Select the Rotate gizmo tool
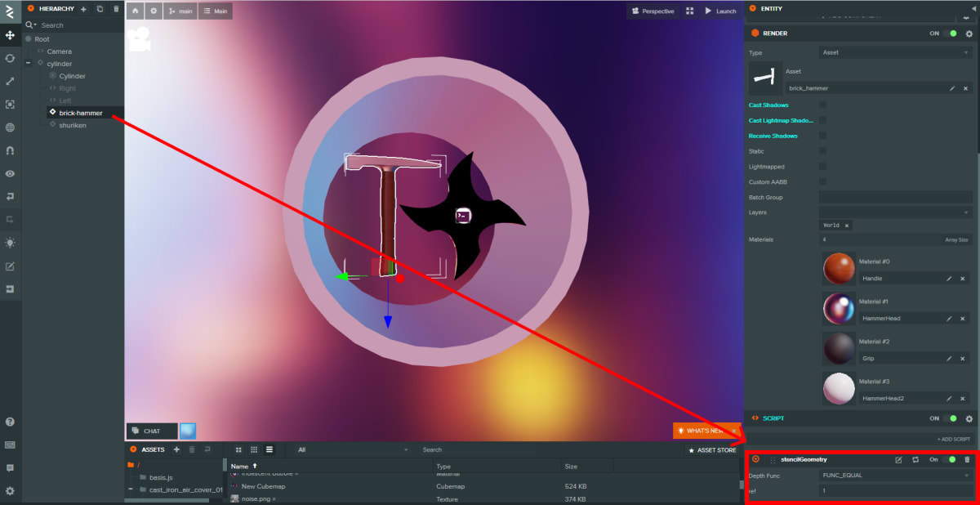The image size is (980, 505). (x=10, y=58)
